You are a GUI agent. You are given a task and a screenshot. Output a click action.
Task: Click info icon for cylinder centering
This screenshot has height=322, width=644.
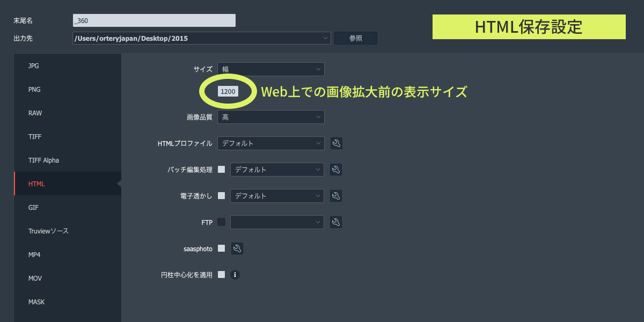tap(235, 275)
